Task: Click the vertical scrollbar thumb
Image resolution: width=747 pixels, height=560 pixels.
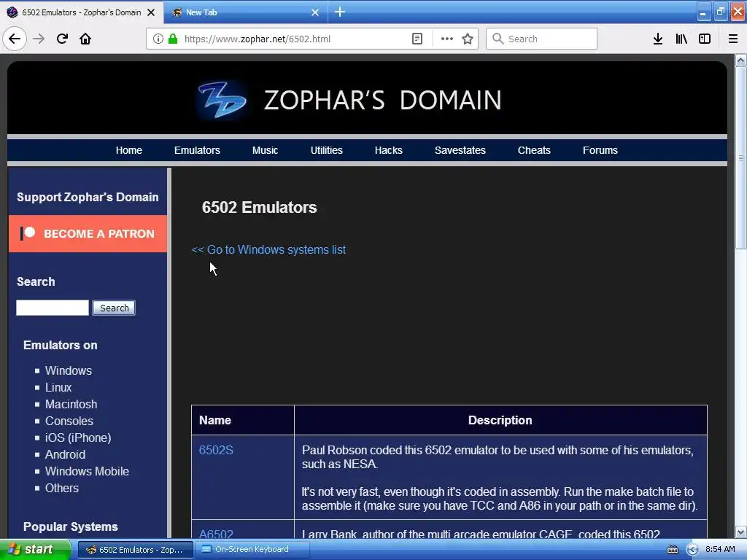Action: [740, 157]
